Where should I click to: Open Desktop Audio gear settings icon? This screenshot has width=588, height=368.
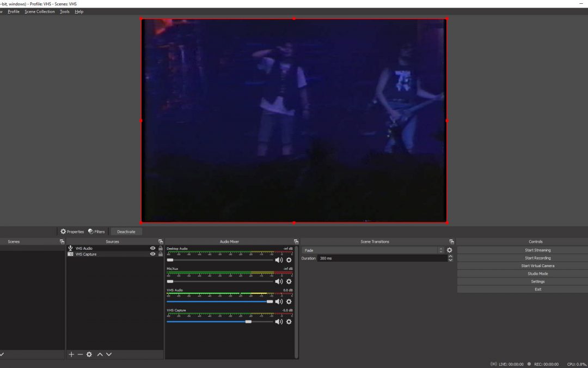[289, 260]
